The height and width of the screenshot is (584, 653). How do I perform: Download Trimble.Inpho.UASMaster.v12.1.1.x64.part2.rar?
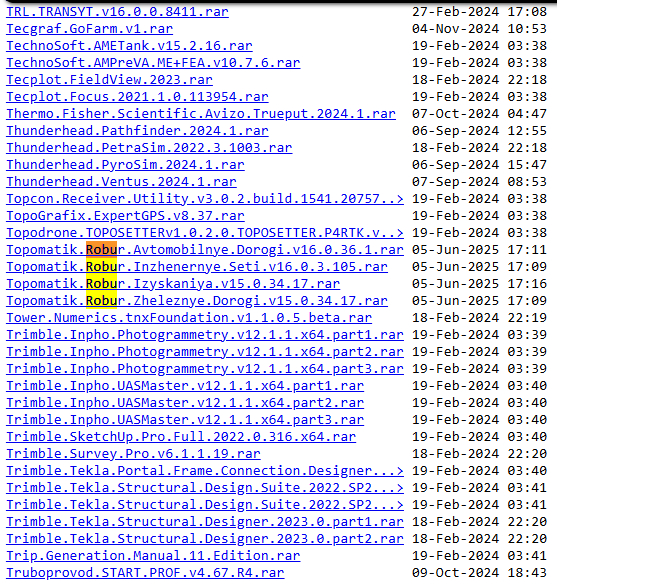tap(185, 403)
